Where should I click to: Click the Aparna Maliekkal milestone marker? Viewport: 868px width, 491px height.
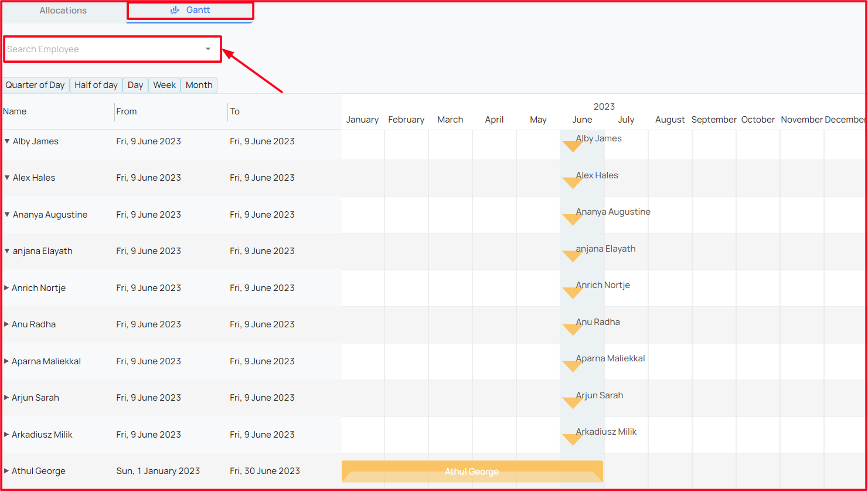coord(572,366)
